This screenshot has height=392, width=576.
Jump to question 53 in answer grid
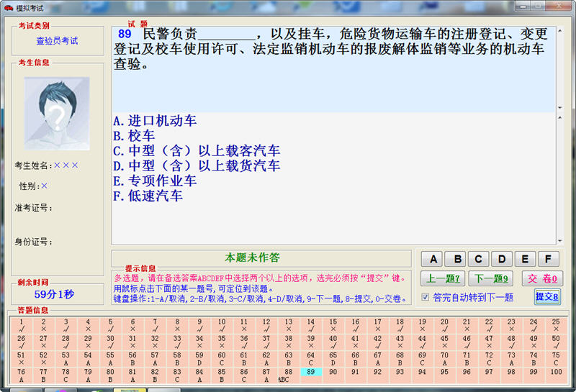(x=66, y=359)
